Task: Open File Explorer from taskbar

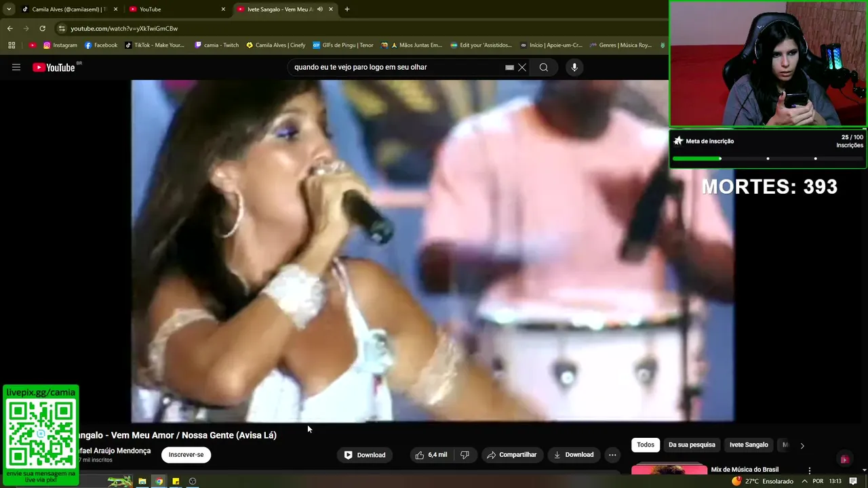Action: (x=142, y=481)
